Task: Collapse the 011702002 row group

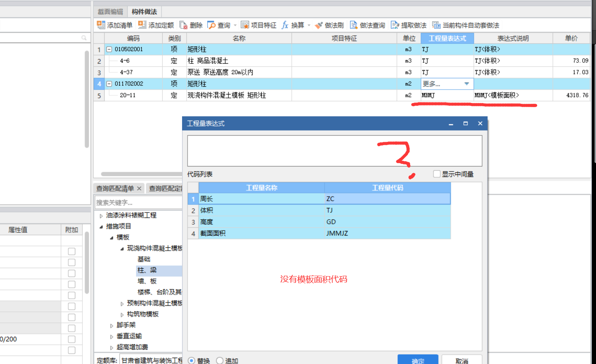Action: 109,84
